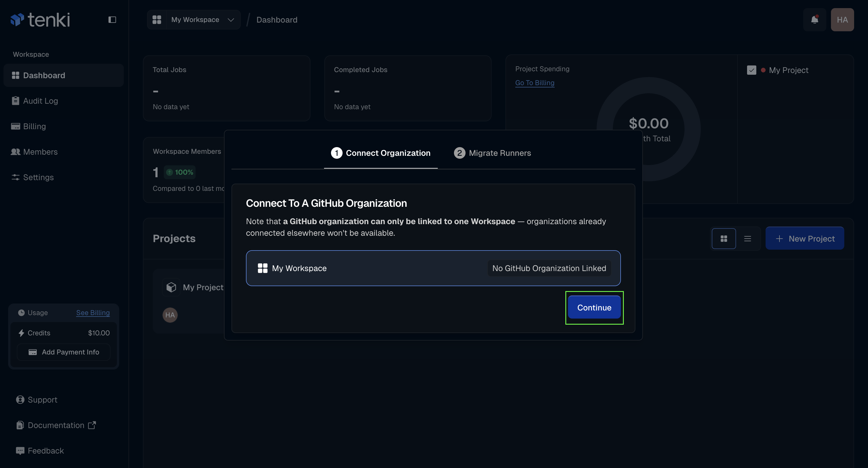Select the Dashboard icon in the sidebar

tap(16, 75)
